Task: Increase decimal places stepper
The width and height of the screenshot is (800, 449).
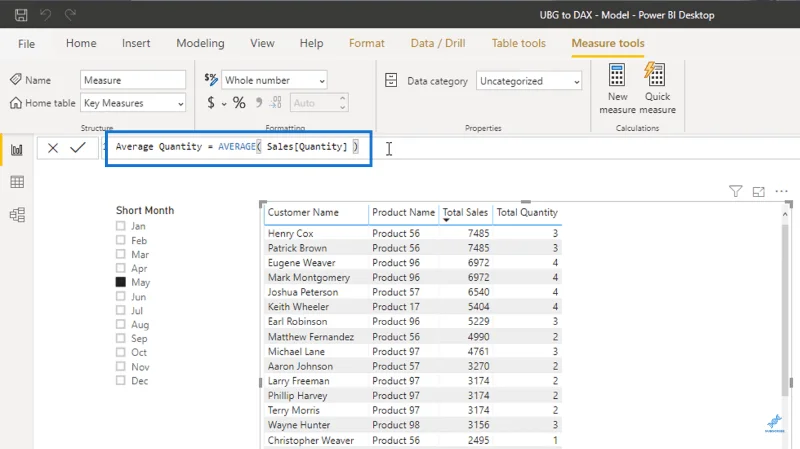Action: click(x=343, y=98)
